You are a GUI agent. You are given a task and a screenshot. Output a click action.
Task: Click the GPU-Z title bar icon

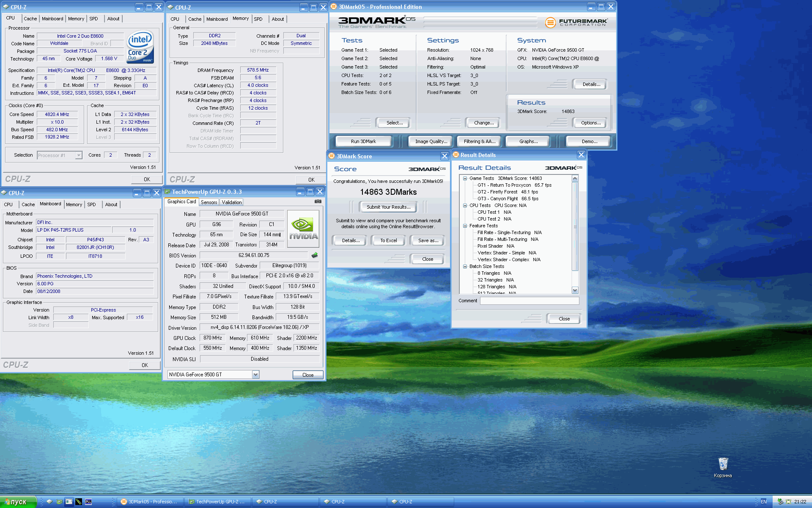[x=167, y=192]
